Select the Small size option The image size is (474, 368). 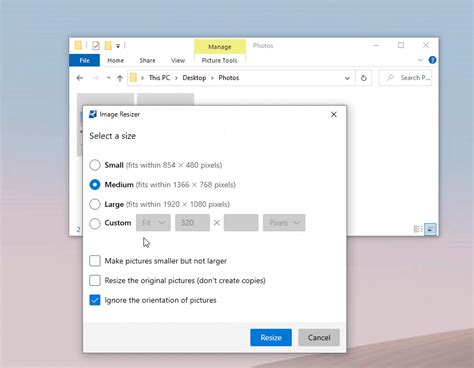(x=95, y=165)
